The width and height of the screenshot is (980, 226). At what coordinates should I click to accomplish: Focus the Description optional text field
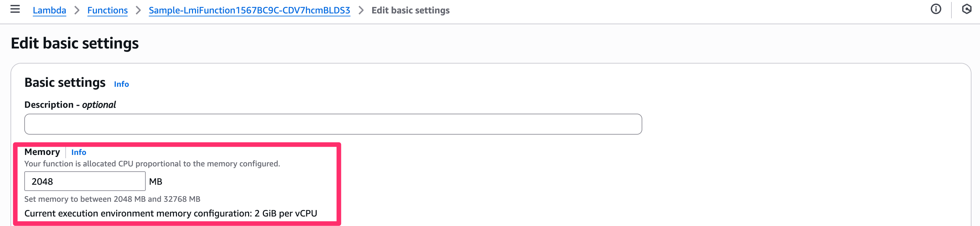(x=333, y=124)
